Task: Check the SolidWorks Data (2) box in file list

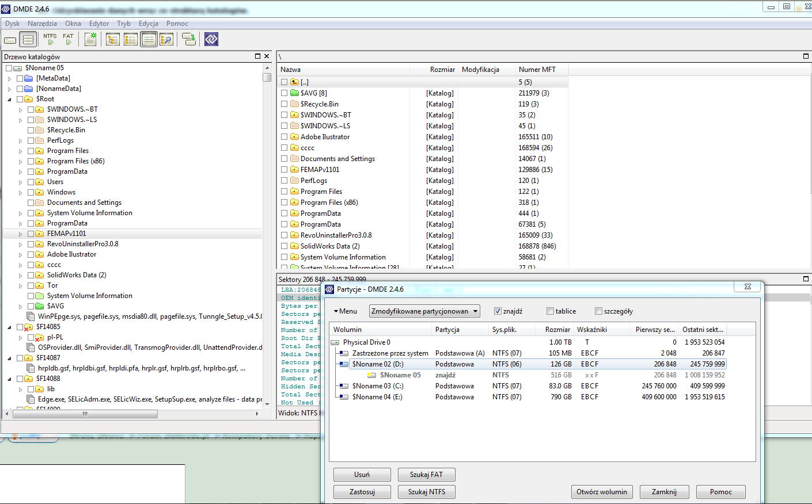Action: (284, 246)
